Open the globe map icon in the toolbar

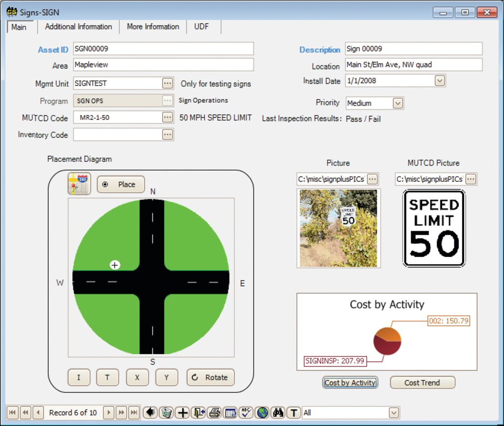(261, 412)
